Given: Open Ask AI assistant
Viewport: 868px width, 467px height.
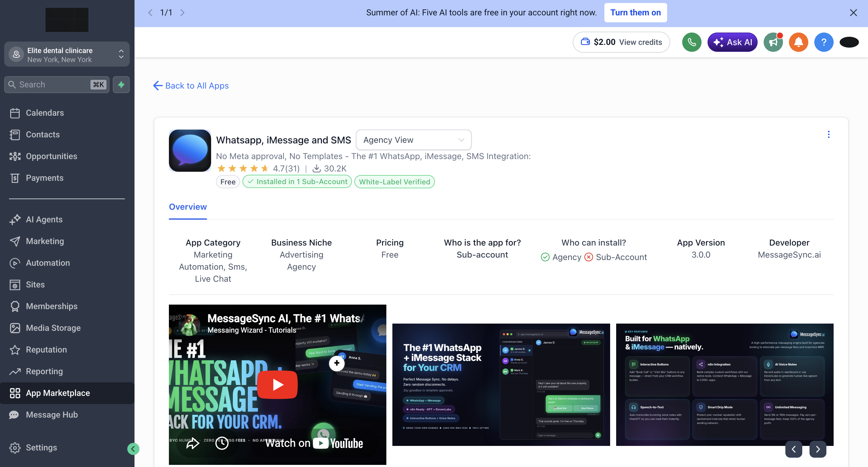Looking at the screenshot, I should pos(732,42).
